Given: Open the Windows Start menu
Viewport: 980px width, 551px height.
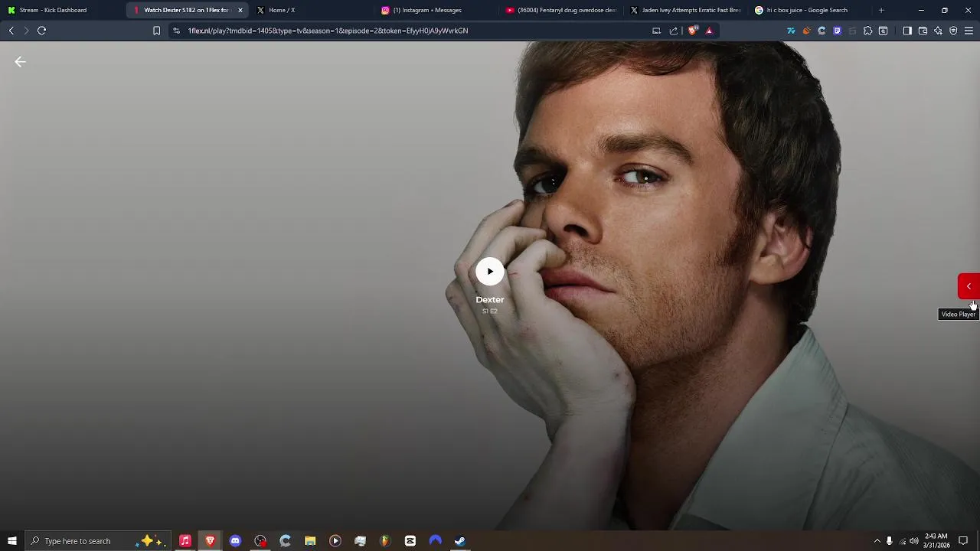Looking at the screenshot, I should click(12, 541).
